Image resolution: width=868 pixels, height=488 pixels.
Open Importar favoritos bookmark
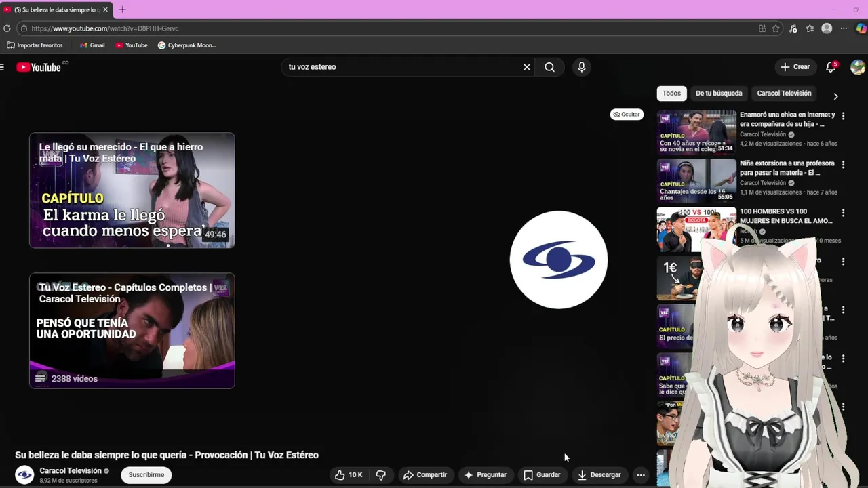35,45
